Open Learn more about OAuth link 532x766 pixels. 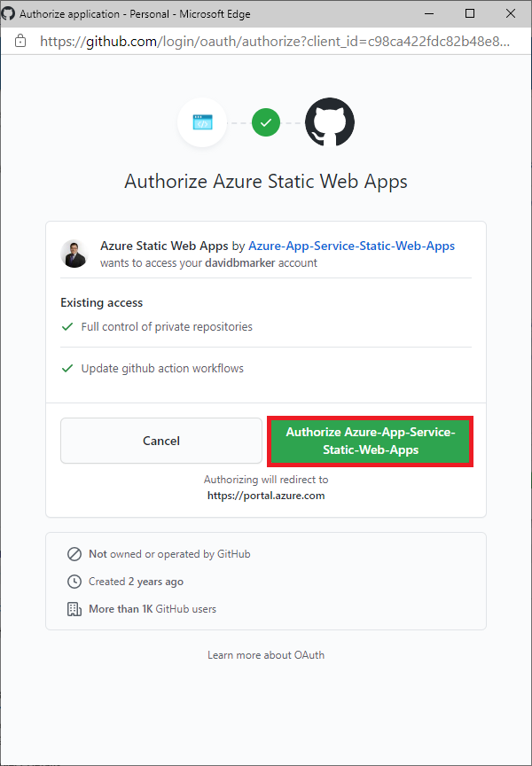266,655
